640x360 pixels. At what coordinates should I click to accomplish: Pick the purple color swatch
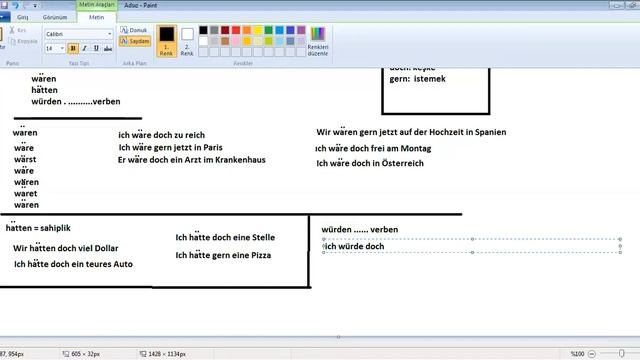301,30
